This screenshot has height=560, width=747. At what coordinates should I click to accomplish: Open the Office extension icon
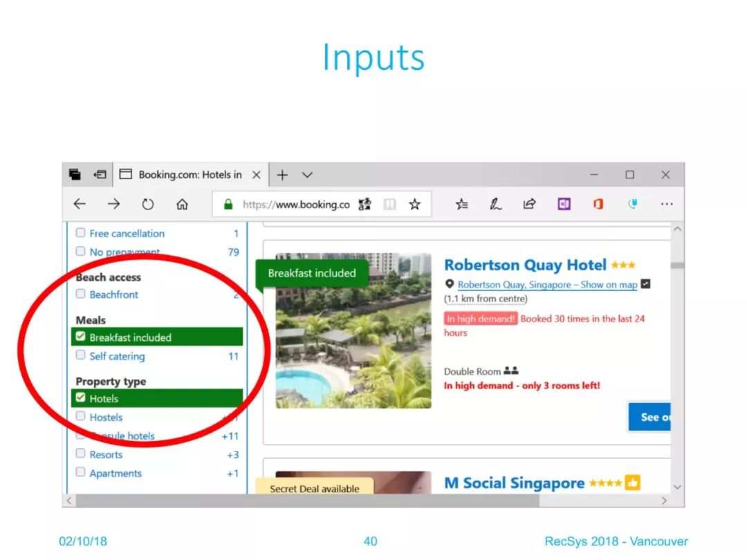(598, 204)
